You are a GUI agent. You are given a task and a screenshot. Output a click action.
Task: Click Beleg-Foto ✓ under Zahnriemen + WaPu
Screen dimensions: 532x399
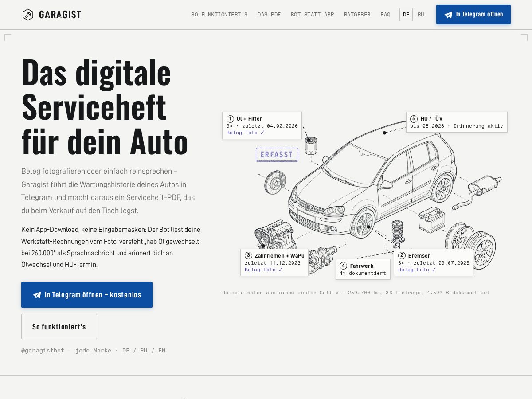(x=263, y=270)
